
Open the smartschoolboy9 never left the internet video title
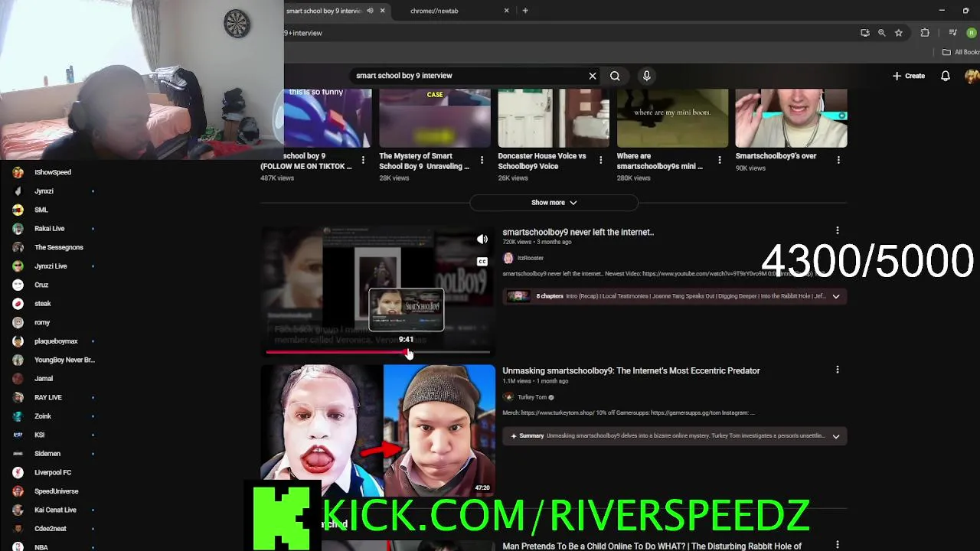tap(578, 232)
